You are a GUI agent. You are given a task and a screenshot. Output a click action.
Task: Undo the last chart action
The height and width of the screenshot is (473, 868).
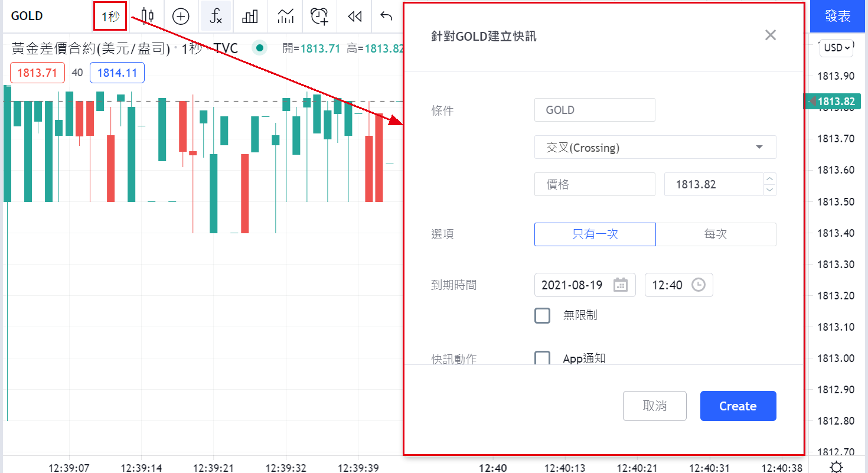click(x=386, y=16)
